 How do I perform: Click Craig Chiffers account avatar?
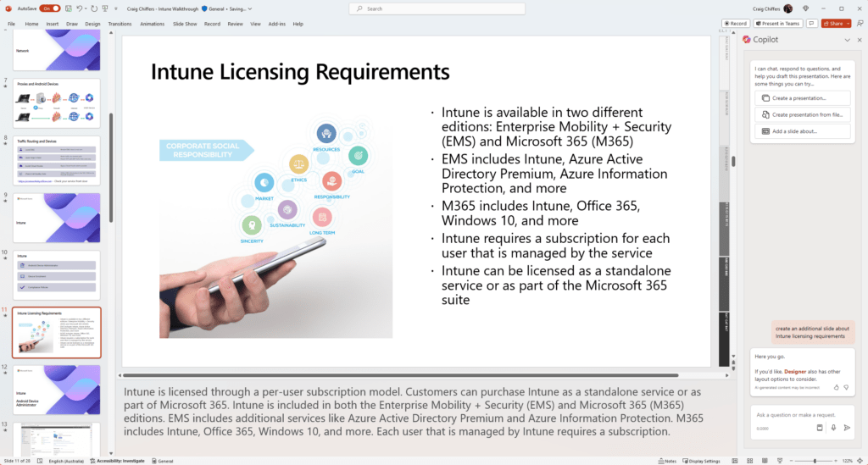(787, 8)
